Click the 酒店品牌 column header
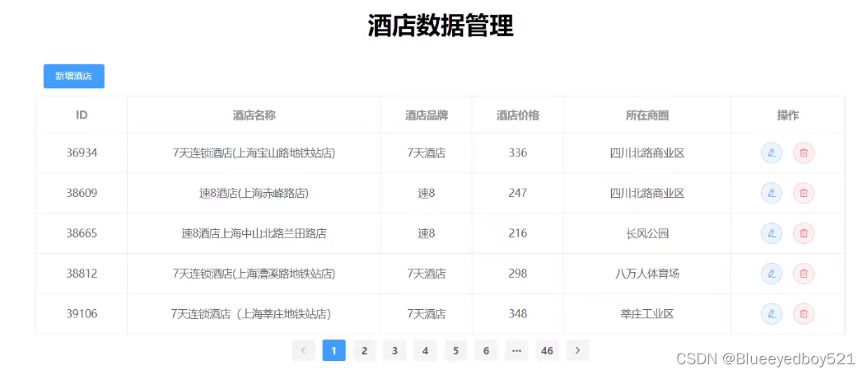868x375 pixels. click(427, 115)
